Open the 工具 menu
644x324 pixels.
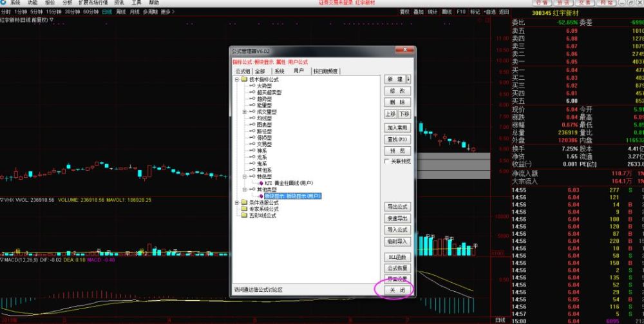pyautogui.click(x=137, y=3)
